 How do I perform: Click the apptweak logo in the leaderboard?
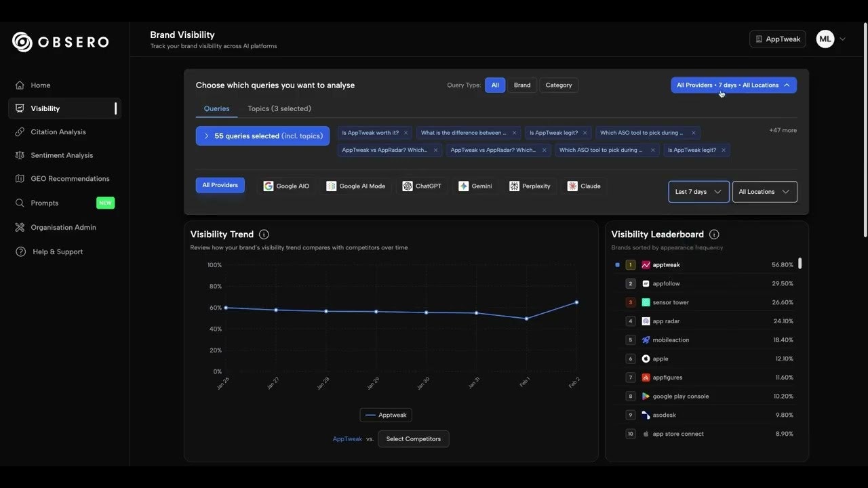pos(646,265)
